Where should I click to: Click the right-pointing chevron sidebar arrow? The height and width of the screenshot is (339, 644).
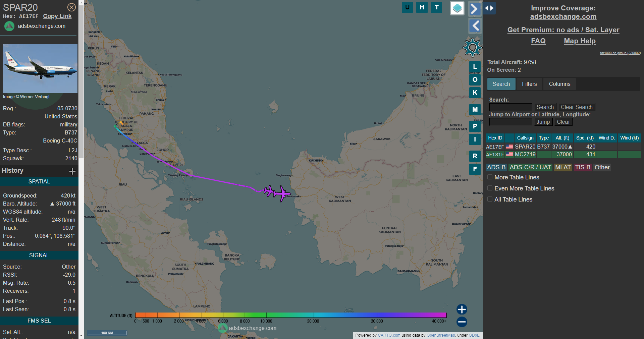(475, 9)
